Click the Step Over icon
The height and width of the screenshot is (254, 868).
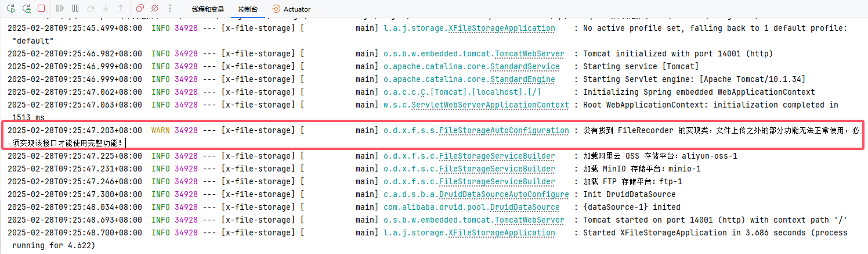91,9
